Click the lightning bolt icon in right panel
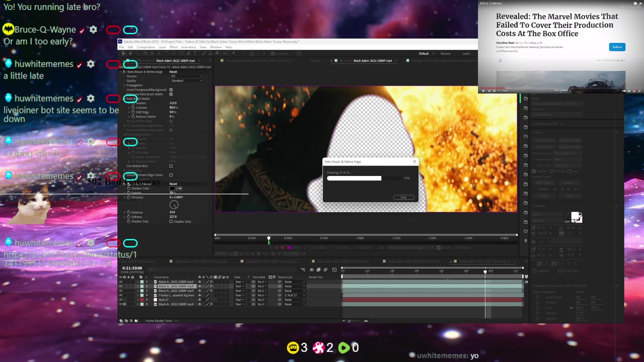644x362 pixels. tap(526, 241)
